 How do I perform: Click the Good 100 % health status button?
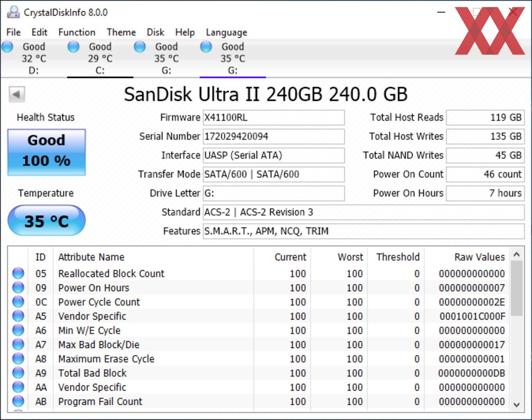pyautogui.click(x=47, y=152)
